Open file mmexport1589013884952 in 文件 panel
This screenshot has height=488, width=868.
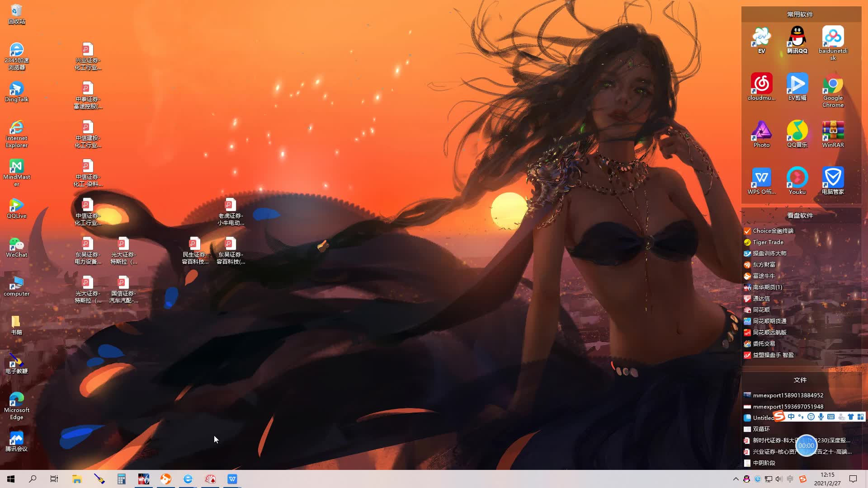783,395
